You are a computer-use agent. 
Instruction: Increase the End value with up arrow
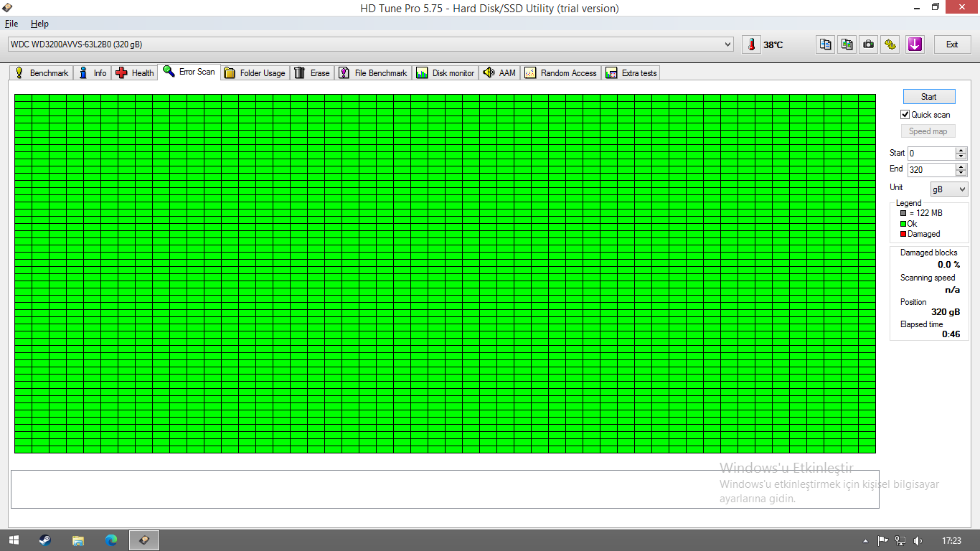pos(961,166)
